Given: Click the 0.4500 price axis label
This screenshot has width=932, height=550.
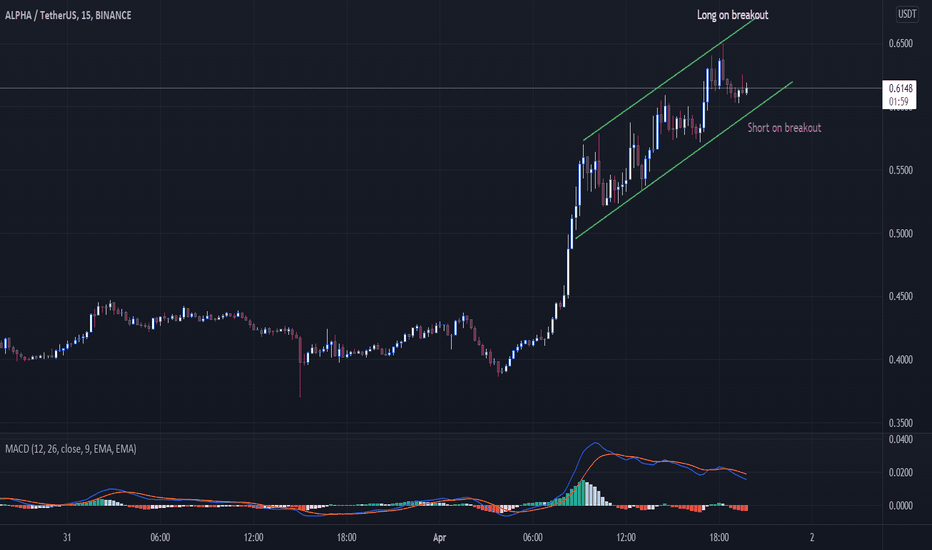Looking at the screenshot, I should [900, 297].
